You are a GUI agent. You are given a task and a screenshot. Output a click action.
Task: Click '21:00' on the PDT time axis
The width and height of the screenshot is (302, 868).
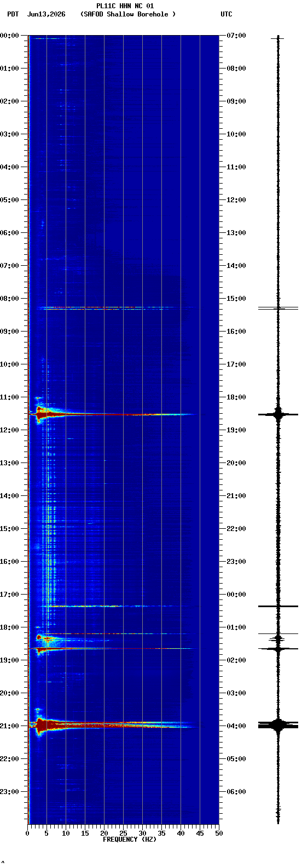(x=9, y=726)
